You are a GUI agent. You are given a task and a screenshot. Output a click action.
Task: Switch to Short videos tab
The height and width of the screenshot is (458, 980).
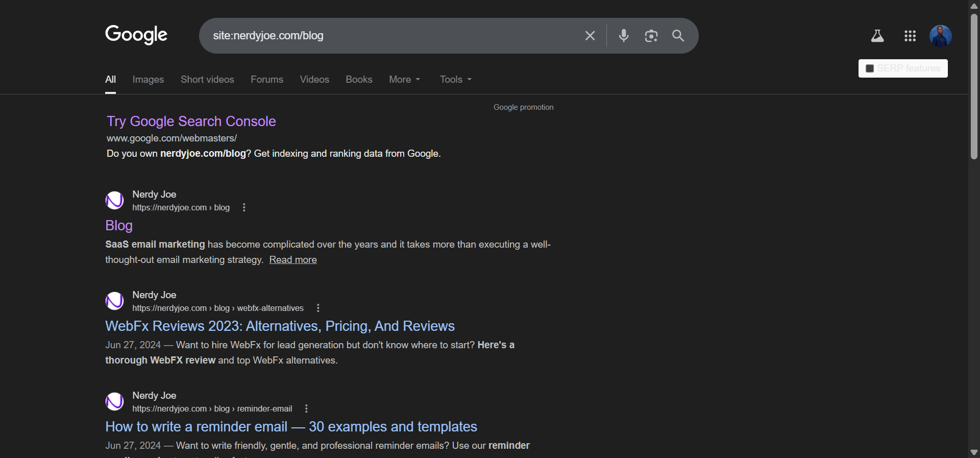(x=207, y=79)
